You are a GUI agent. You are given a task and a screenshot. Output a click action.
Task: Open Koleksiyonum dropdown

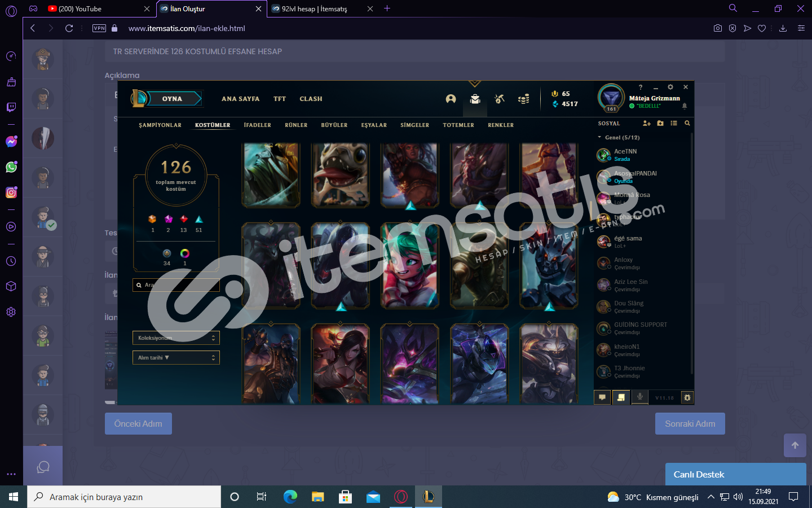pos(176,338)
